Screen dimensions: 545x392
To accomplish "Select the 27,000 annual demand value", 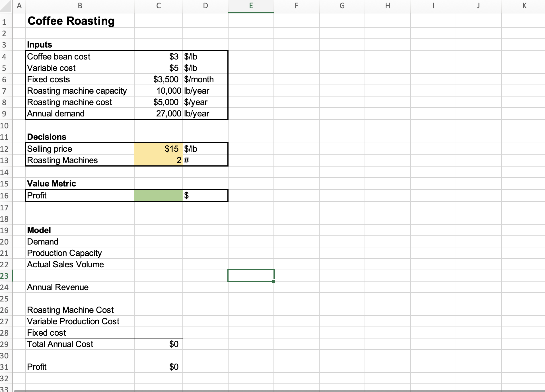I will point(159,114).
